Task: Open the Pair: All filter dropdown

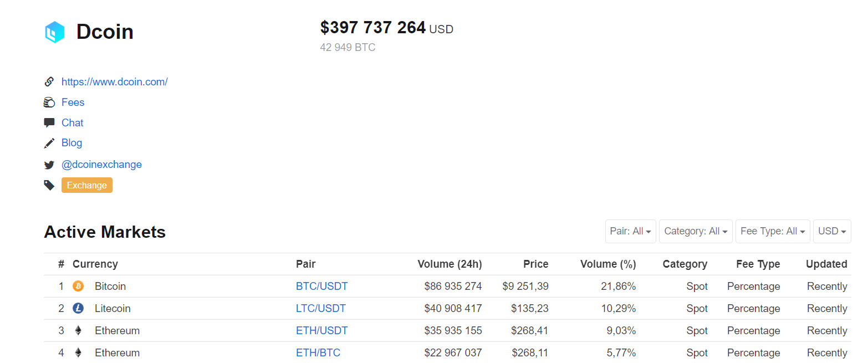Action: 631,231
